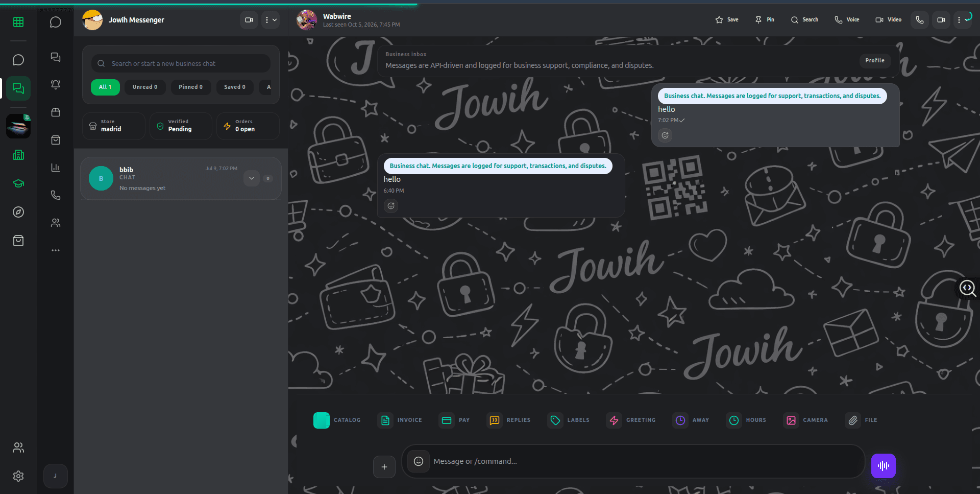
Task: Open Camera quick action
Action: 805,420
